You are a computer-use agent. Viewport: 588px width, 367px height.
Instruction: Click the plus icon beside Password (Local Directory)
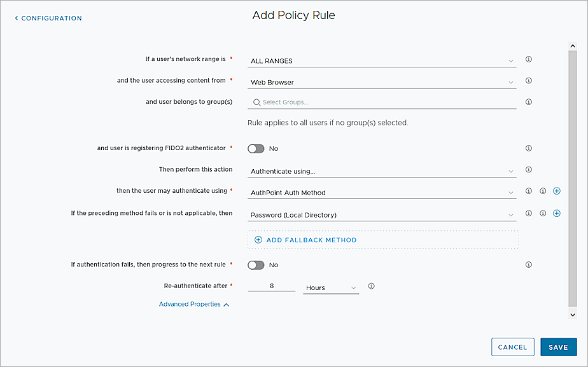556,213
